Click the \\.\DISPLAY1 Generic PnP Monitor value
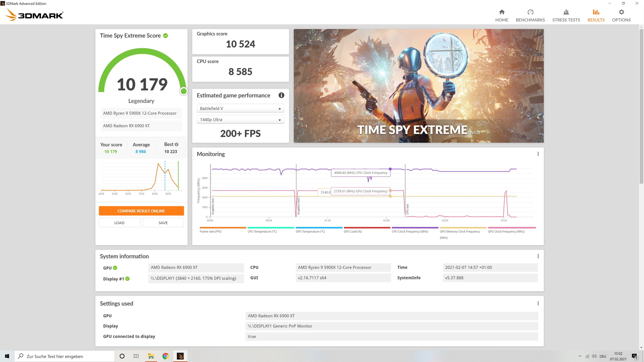The width and height of the screenshot is (644, 362). tap(392, 326)
